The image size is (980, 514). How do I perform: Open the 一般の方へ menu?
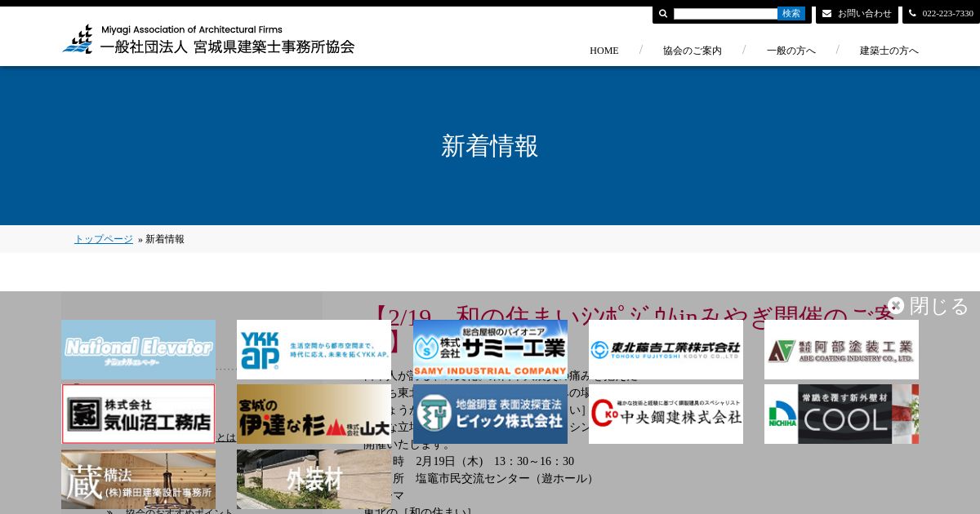(x=791, y=51)
